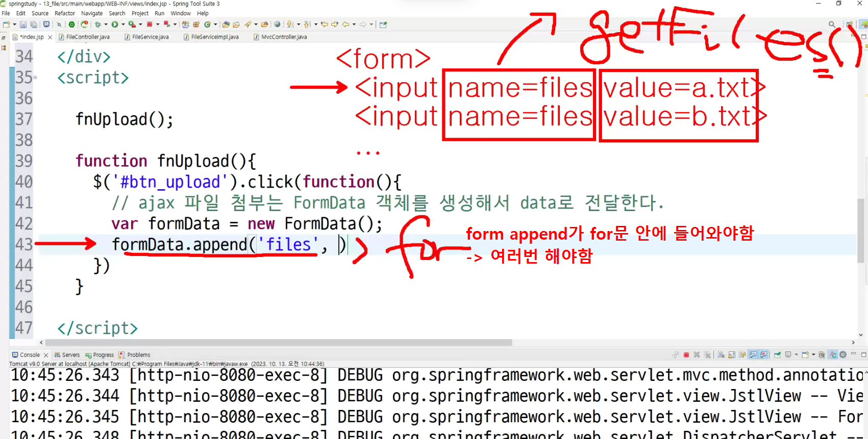Expand the Open Console dropdown arrow

pos(813,355)
